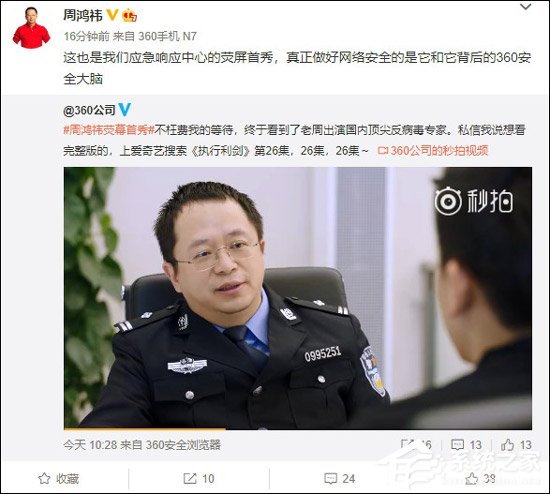Open the #周鸿祎荧幕首秀# hashtag topic
Image resolution: width=550 pixels, height=494 pixels.
pos(109,130)
